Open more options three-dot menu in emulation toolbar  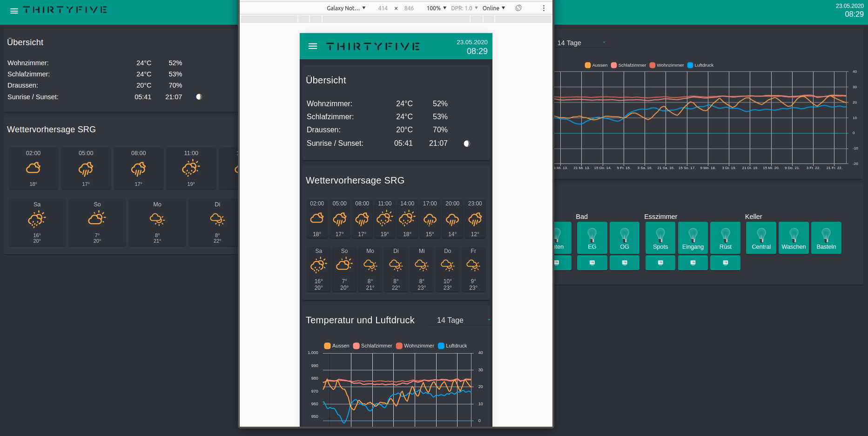coord(544,8)
